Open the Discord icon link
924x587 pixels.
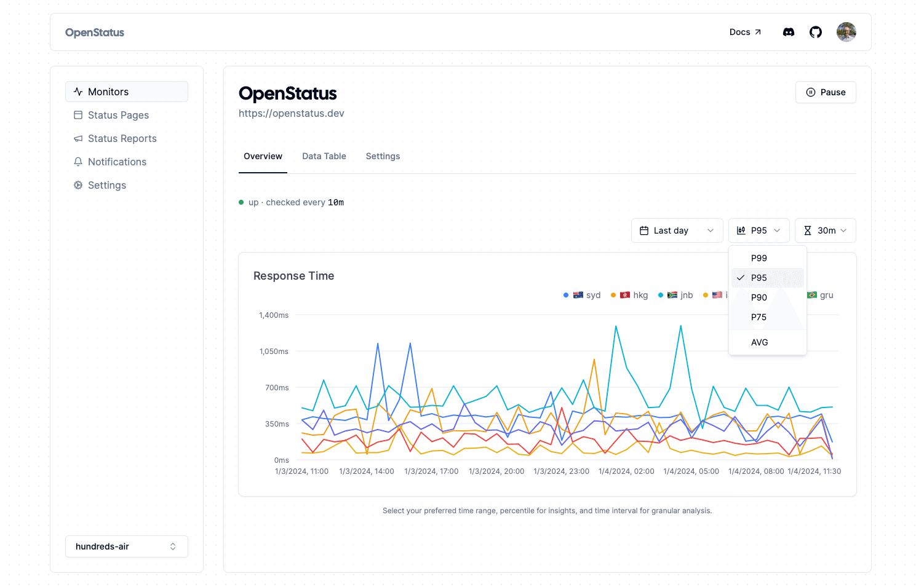click(788, 32)
